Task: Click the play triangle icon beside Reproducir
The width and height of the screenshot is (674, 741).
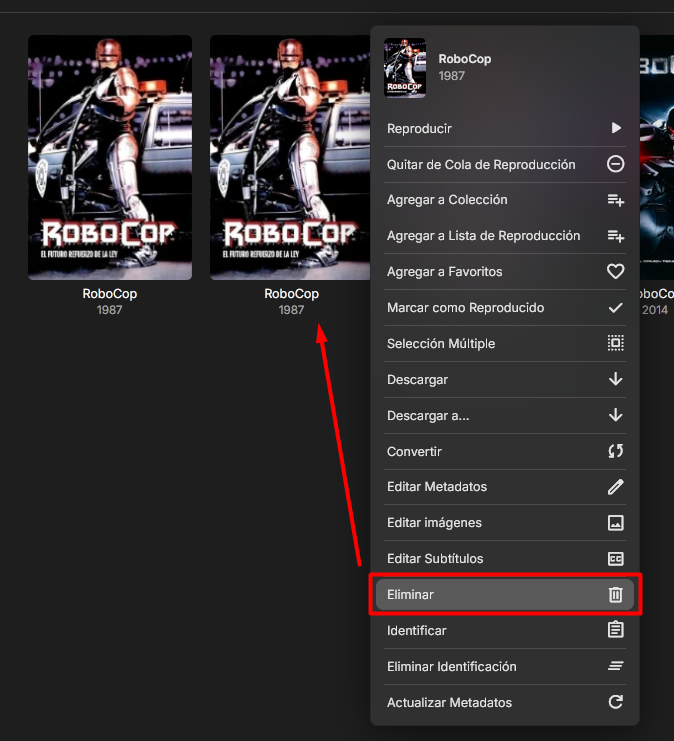Action: tap(616, 128)
